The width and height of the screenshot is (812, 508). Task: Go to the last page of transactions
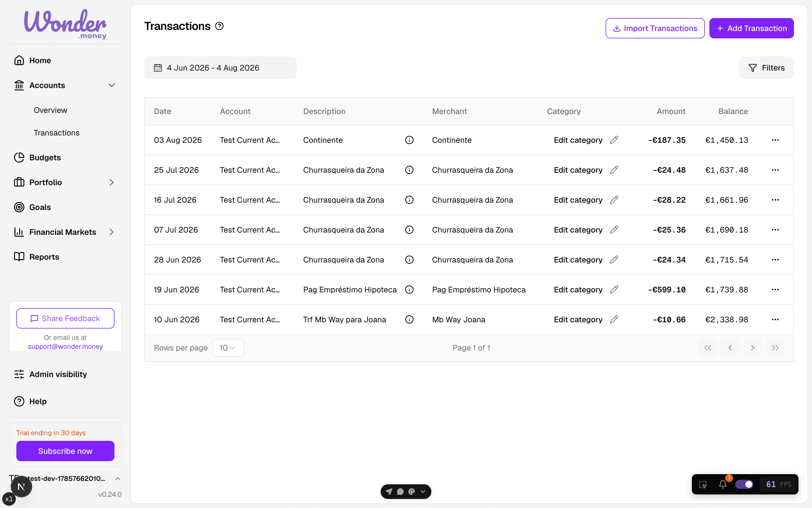[775, 348]
